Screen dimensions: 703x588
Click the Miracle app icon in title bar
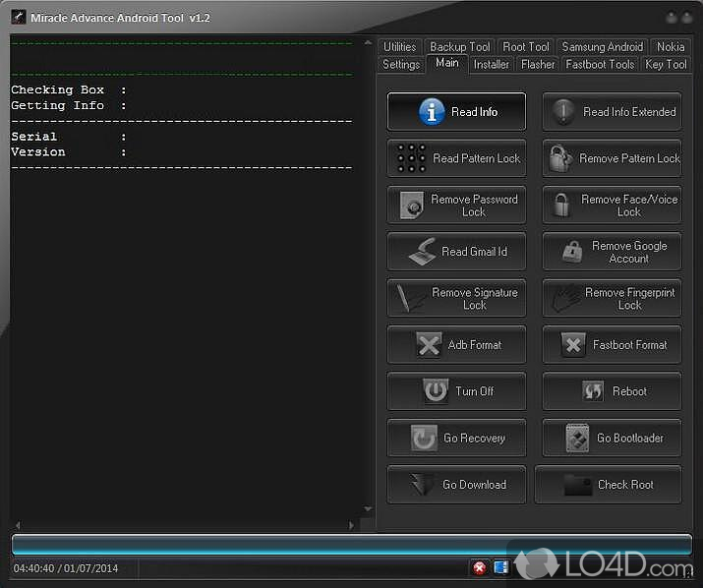pos(19,18)
